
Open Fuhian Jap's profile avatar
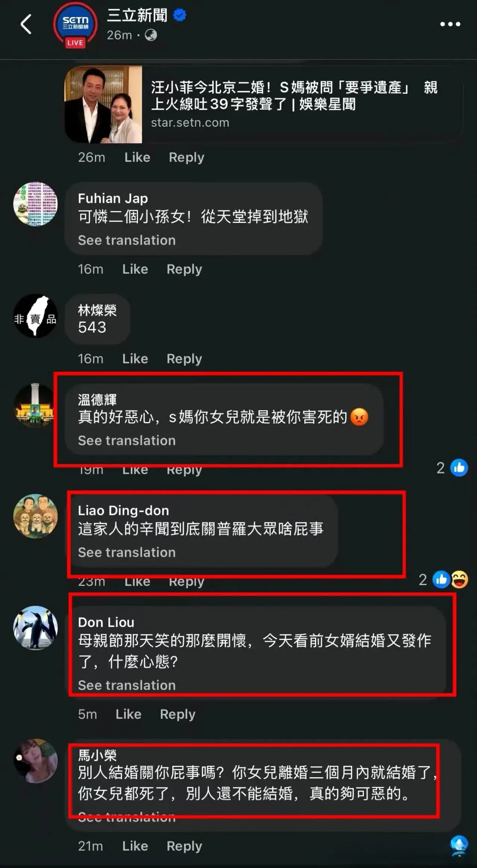[35, 204]
